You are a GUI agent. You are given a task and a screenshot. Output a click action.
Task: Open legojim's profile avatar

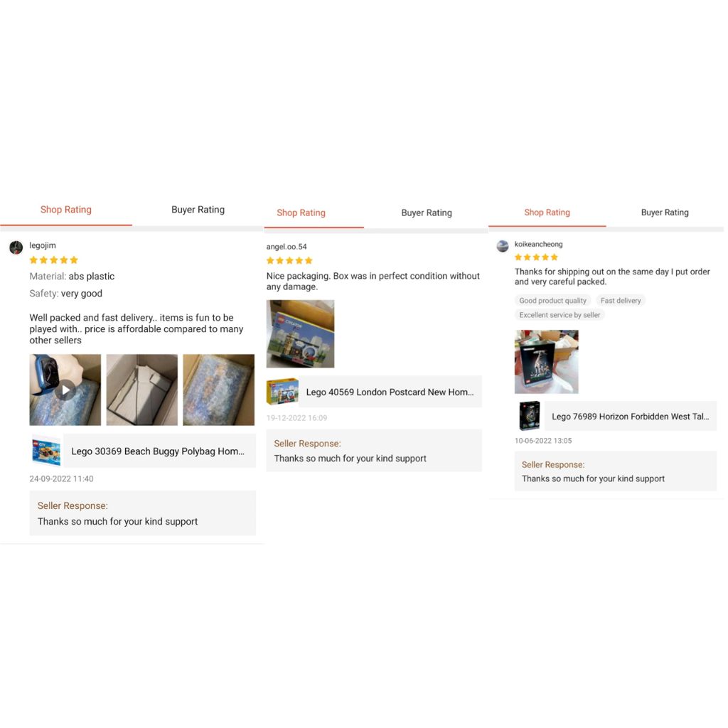pos(16,247)
